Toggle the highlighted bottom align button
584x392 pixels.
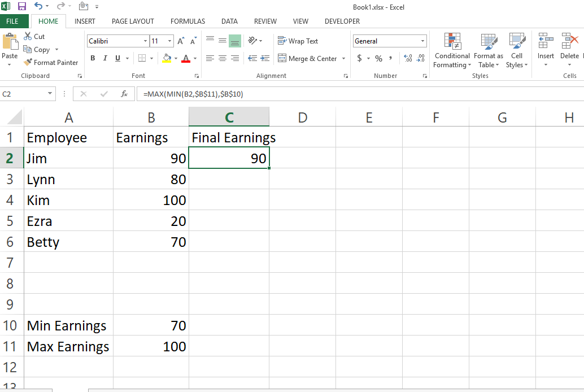click(234, 41)
